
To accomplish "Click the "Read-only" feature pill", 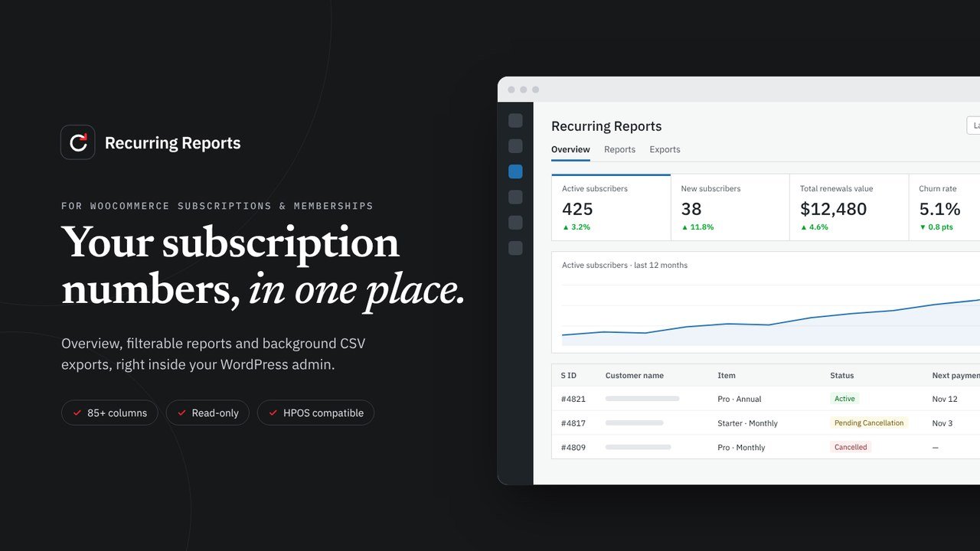I will (x=207, y=412).
